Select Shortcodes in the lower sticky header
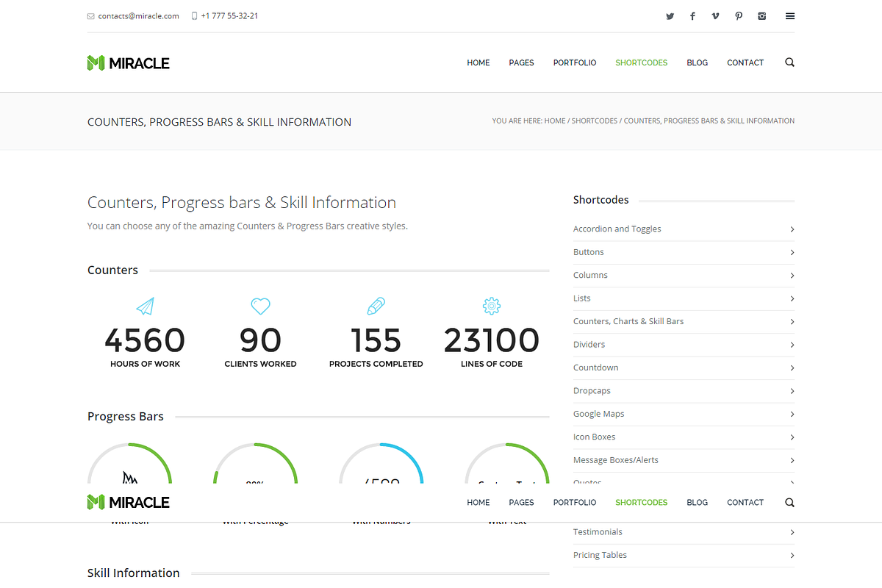This screenshot has height=588, width=882. 642,503
